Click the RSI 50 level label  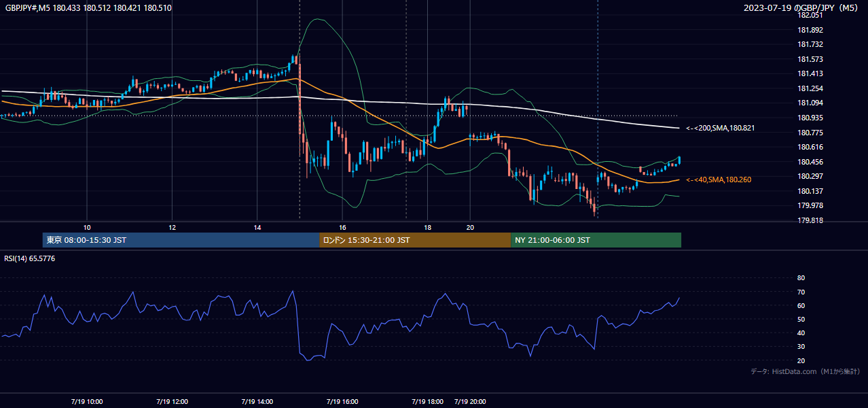(801, 319)
